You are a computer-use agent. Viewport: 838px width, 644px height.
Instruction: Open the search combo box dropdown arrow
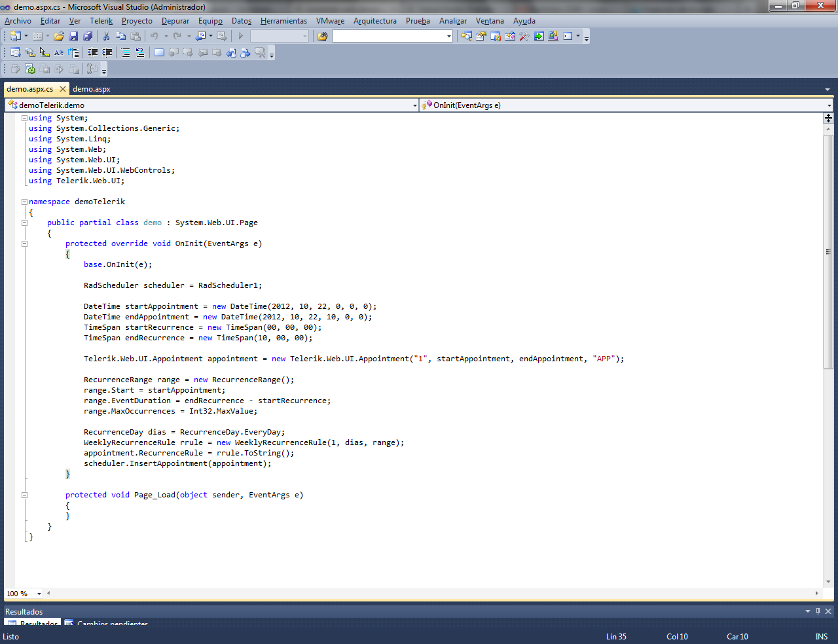pyautogui.click(x=449, y=36)
